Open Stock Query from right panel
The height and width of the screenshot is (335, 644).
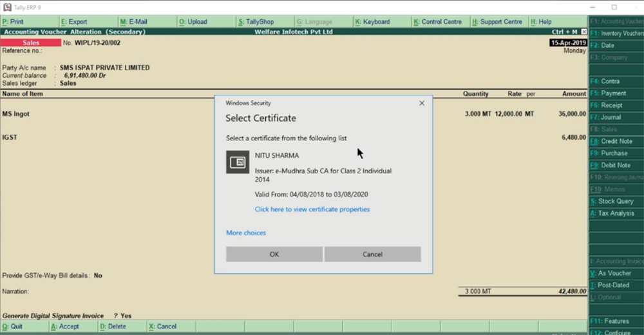pos(615,202)
